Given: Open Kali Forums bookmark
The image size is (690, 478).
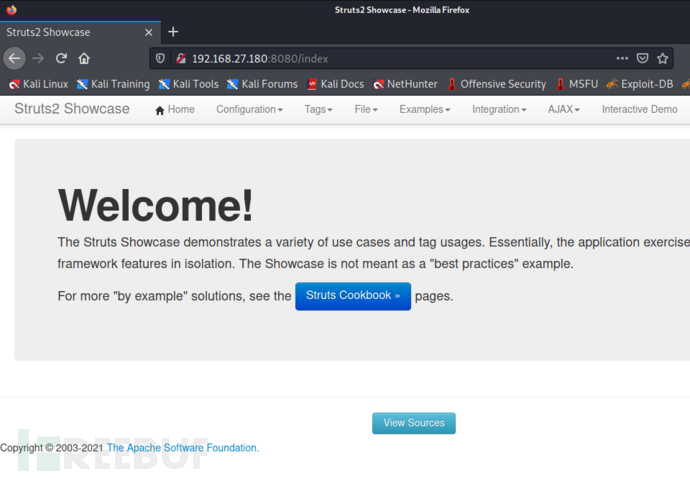Looking at the screenshot, I should [x=262, y=84].
